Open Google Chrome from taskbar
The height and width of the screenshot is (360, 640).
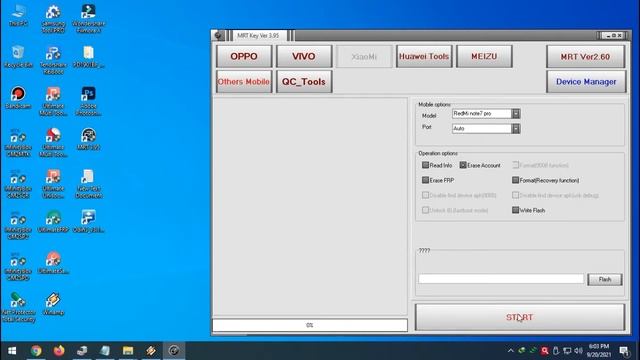tap(36, 351)
